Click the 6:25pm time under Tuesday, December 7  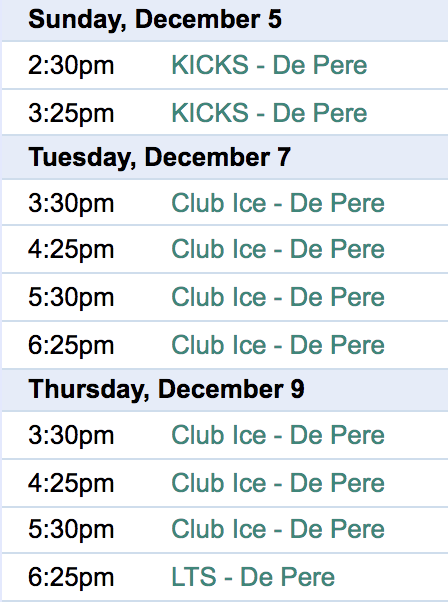(x=71, y=346)
